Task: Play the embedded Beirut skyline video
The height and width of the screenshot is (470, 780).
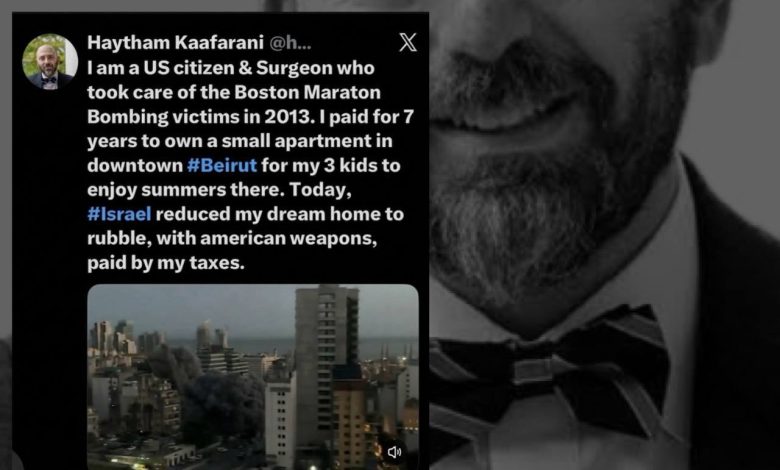Action: pos(253,377)
